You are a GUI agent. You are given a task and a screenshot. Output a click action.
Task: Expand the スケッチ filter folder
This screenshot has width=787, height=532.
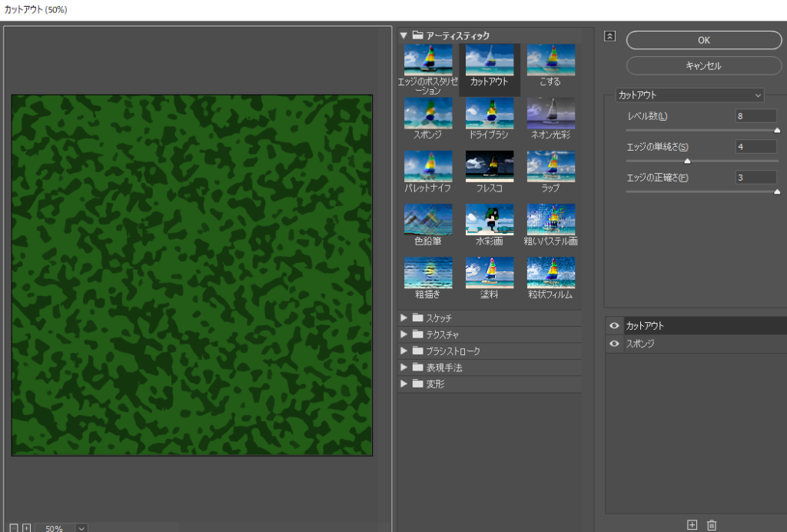pos(403,318)
